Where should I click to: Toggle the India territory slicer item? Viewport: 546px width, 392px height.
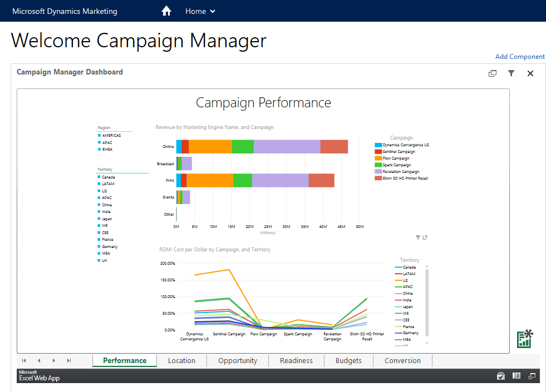[104, 211]
